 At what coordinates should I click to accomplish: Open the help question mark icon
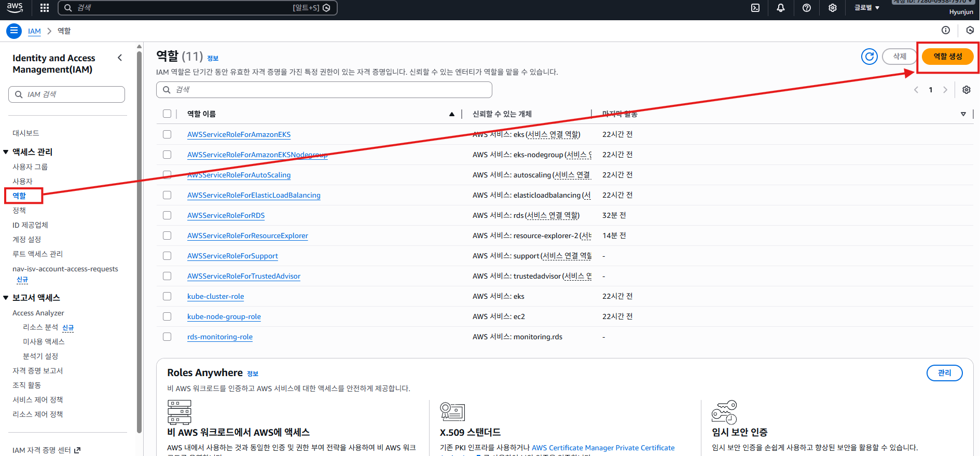806,8
